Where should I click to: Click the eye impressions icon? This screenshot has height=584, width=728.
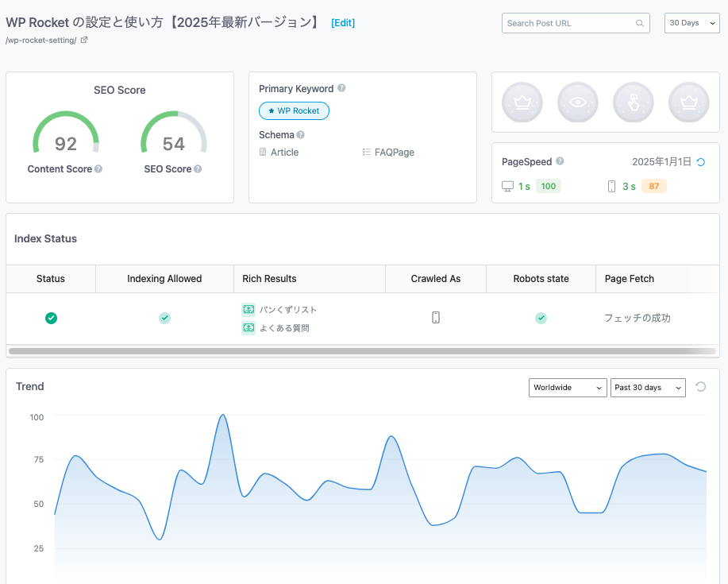tap(577, 102)
